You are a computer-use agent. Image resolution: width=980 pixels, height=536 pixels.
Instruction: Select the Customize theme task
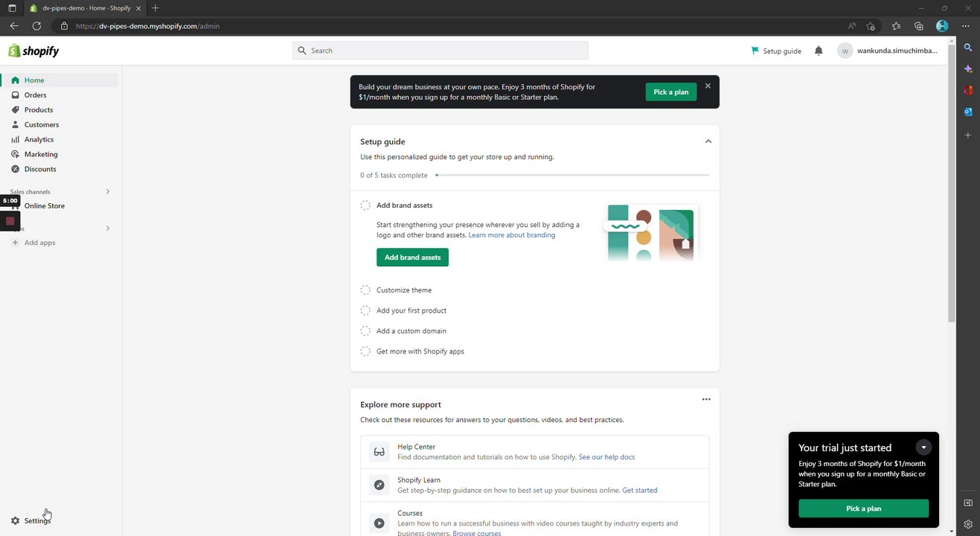[x=404, y=290]
